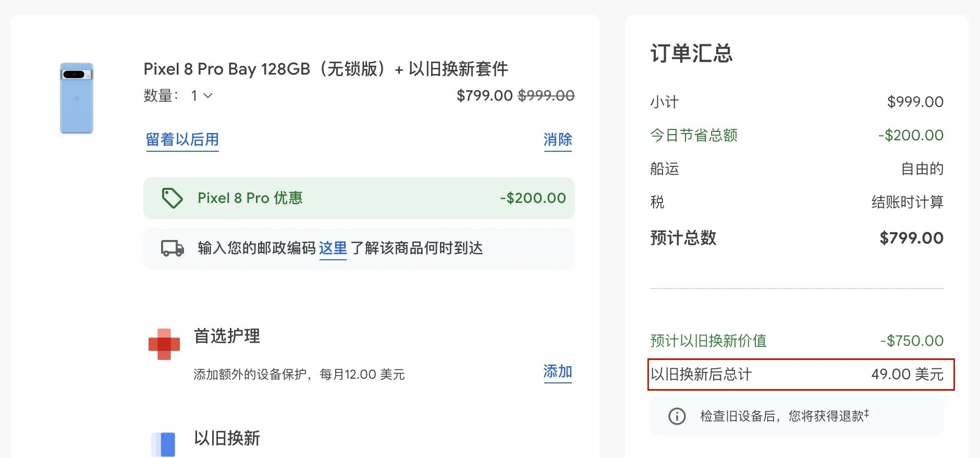This screenshot has width=980, height=458.
Task: Click the $799.00 discounted item price
Action: coord(485,95)
